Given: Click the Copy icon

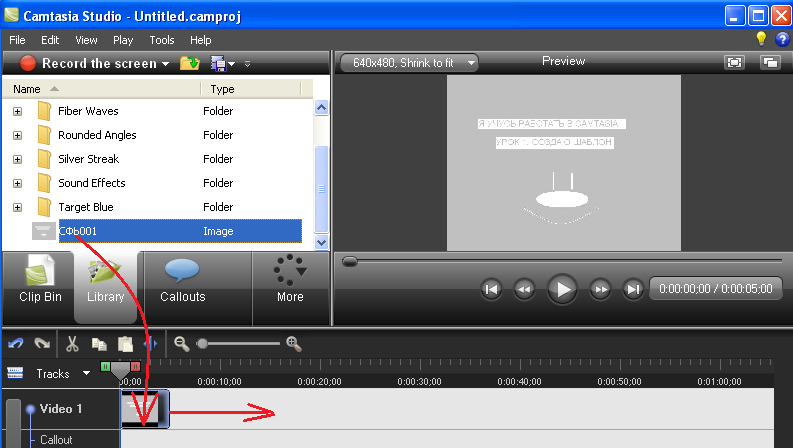Looking at the screenshot, I should [x=99, y=344].
